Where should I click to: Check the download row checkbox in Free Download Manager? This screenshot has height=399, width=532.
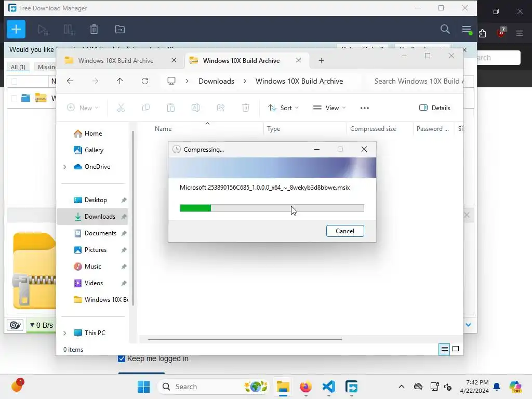(14, 98)
